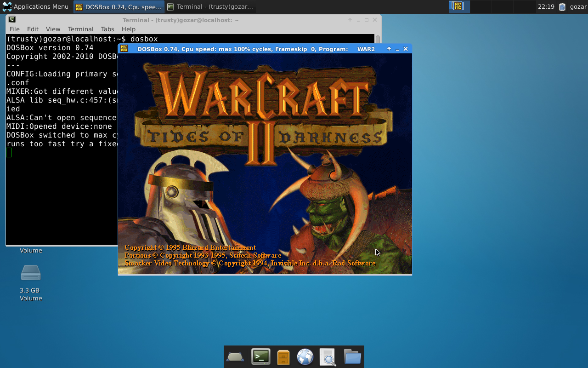The image size is (588, 368).
Task: Open the File menu in Terminal
Action: click(15, 29)
